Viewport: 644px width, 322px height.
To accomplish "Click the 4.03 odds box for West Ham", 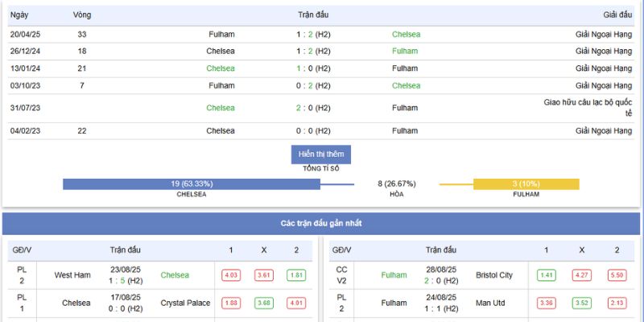I will 231,275.
